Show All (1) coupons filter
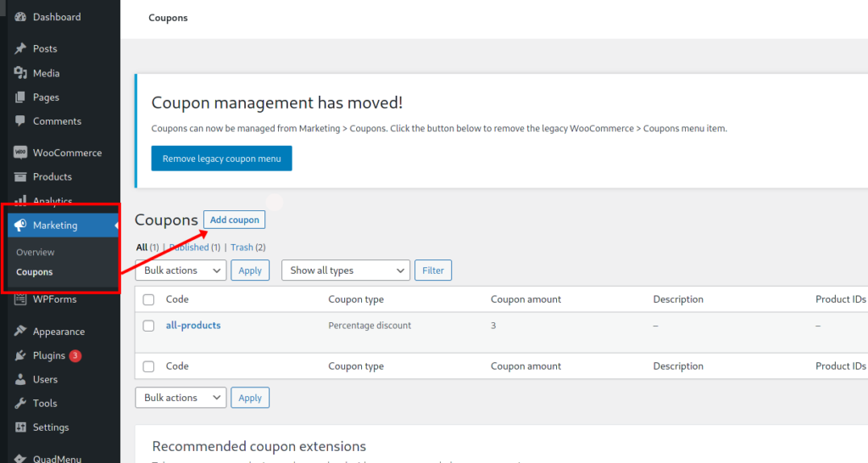The image size is (868, 463). pos(147,247)
